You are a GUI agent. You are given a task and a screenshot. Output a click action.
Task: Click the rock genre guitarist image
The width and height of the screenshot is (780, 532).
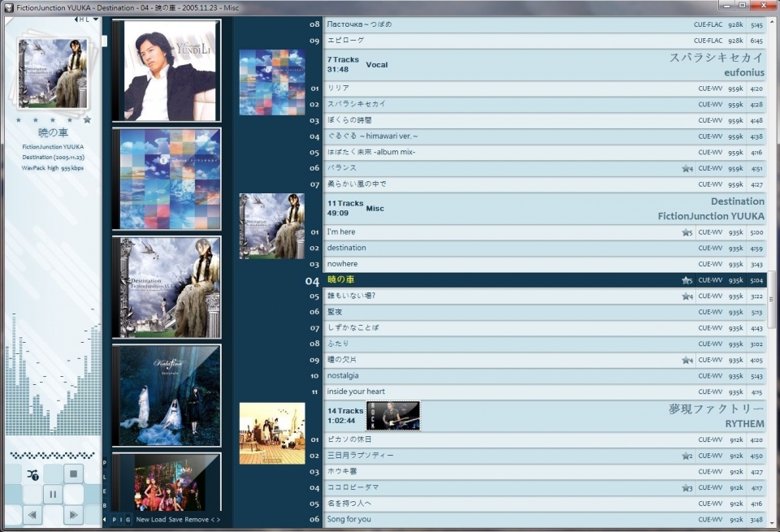(x=393, y=416)
